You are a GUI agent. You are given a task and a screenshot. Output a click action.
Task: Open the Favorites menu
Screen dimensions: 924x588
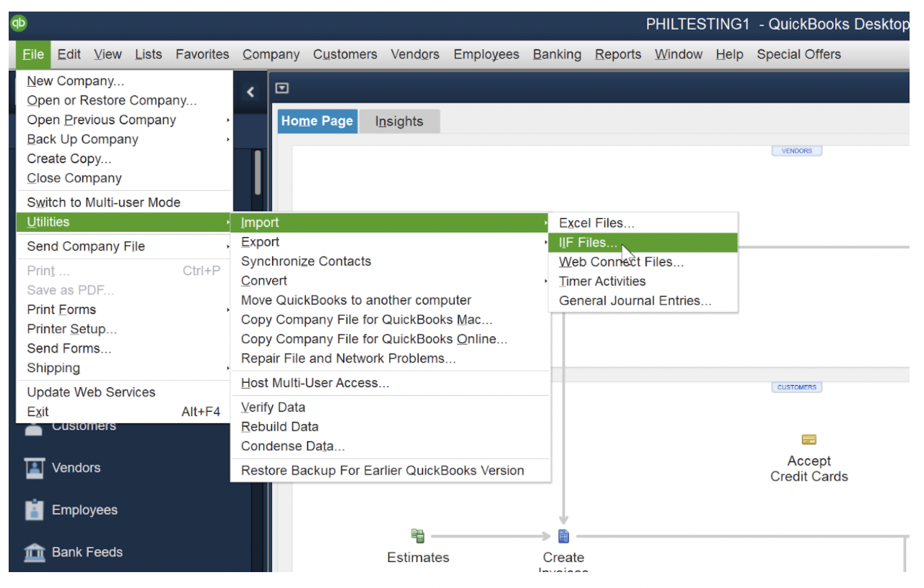click(x=202, y=54)
